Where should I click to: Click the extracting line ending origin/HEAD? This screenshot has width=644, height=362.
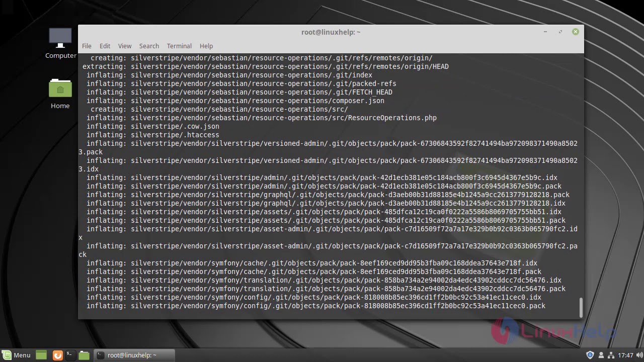pyautogui.click(x=266, y=66)
